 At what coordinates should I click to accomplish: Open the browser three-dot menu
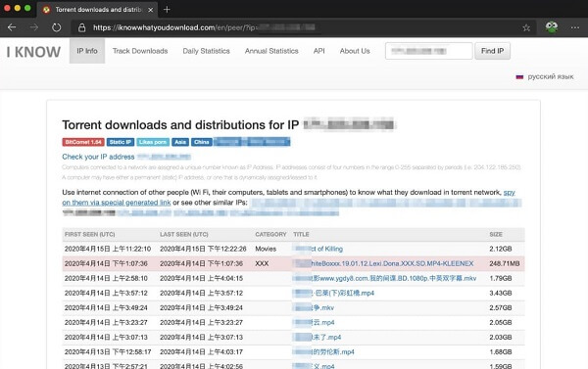pos(574,27)
